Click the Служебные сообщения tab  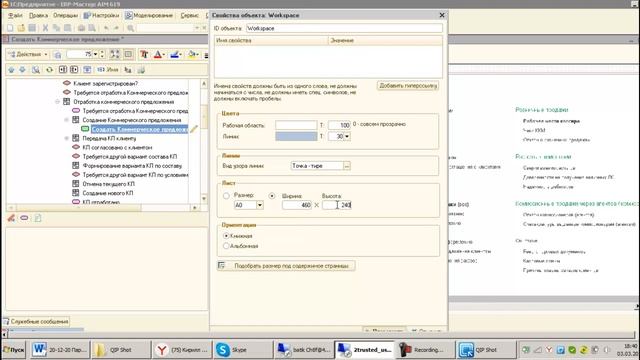click(36, 322)
